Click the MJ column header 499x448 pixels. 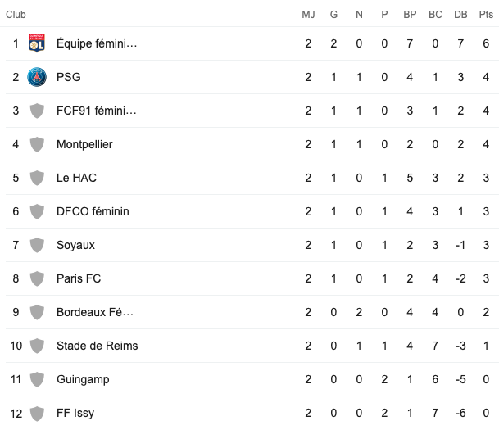click(x=308, y=15)
